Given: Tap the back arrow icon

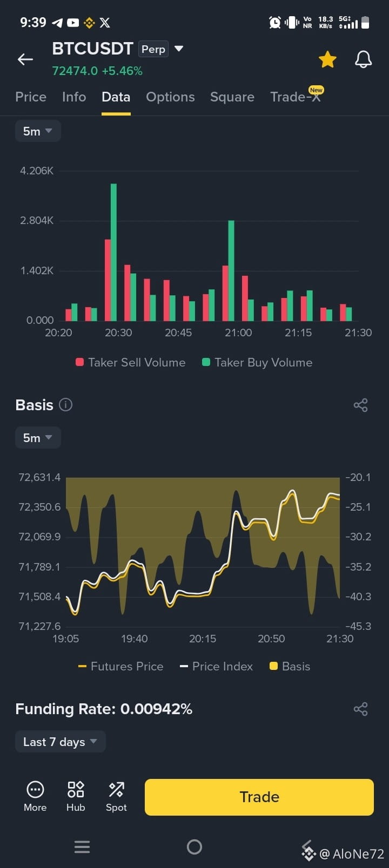Looking at the screenshot, I should pos(25,59).
